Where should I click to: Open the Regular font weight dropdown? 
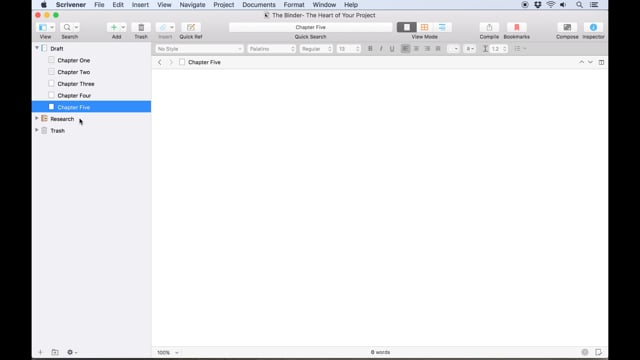(x=316, y=49)
